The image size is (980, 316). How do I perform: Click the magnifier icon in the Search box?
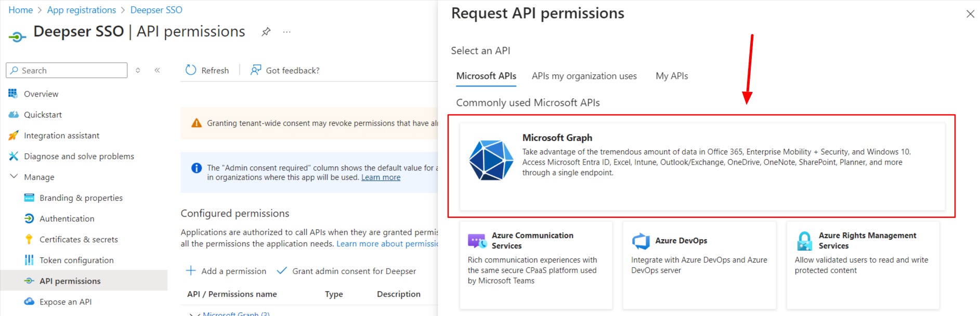(14, 70)
